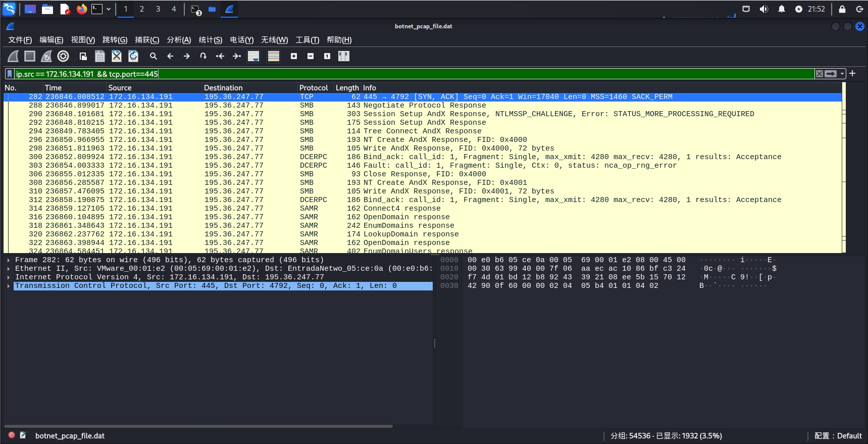Open the 文件(F) menu
The image size is (868, 444).
(x=20, y=40)
